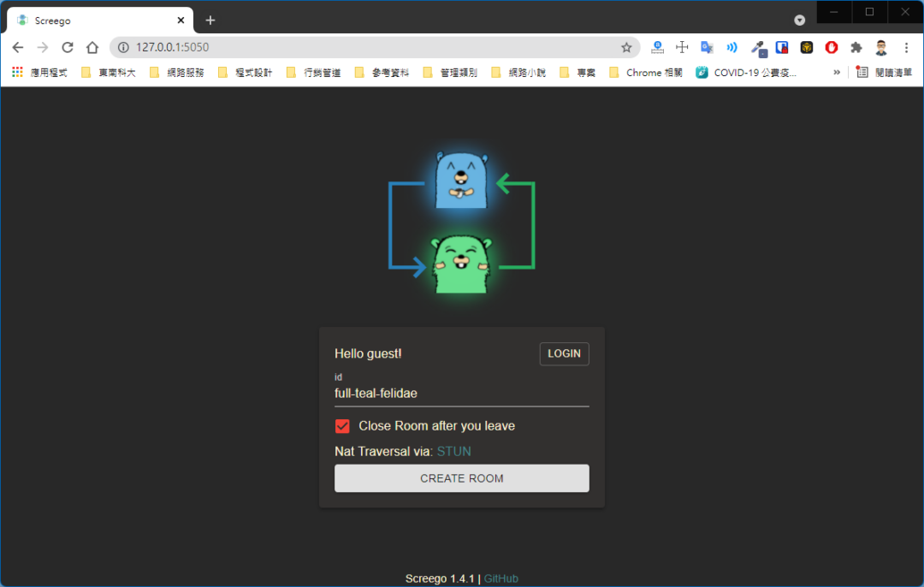Screen dimensions: 924x587
Task: Open the 東南科大 bookmark folder
Action: [x=109, y=73]
